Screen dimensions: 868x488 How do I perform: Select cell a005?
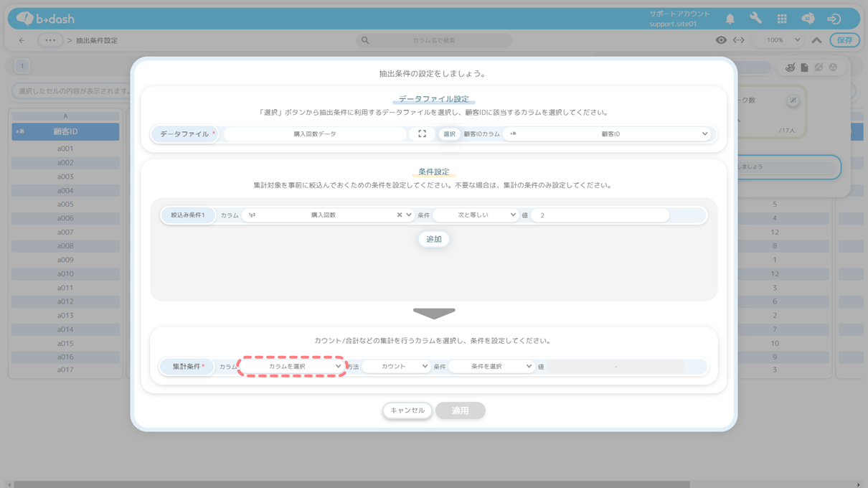(x=65, y=204)
